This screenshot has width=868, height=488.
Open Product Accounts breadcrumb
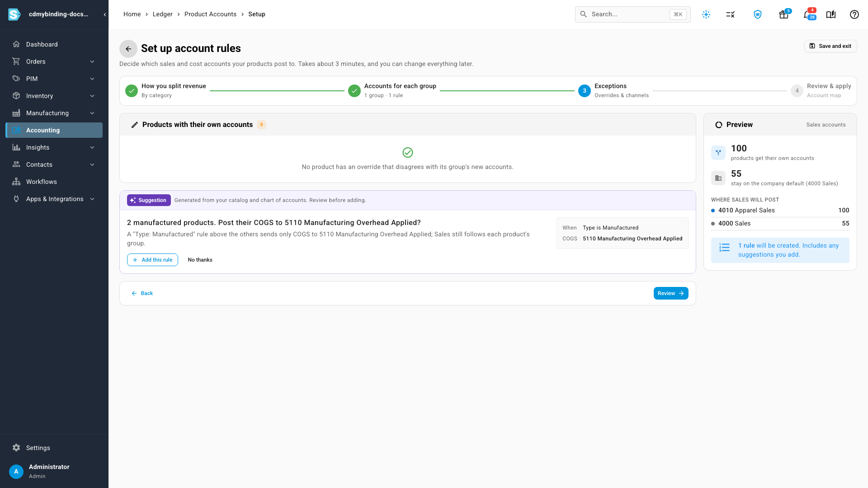coord(210,14)
